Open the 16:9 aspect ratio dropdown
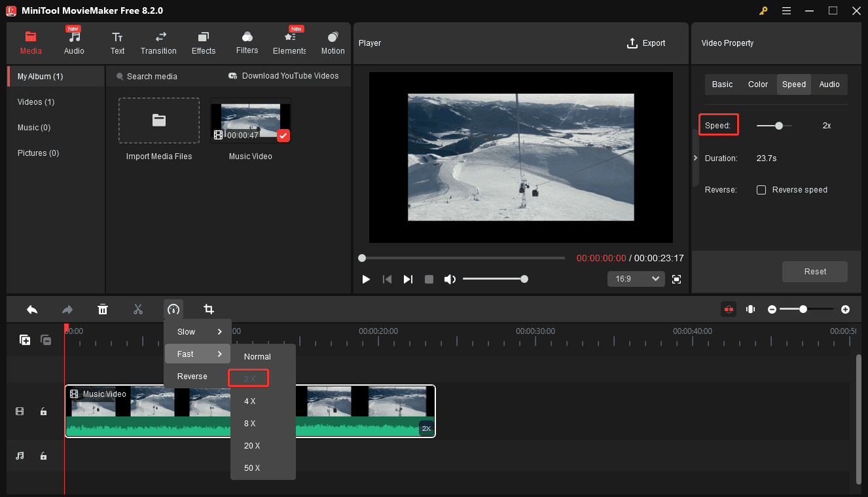 tap(636, 279)
